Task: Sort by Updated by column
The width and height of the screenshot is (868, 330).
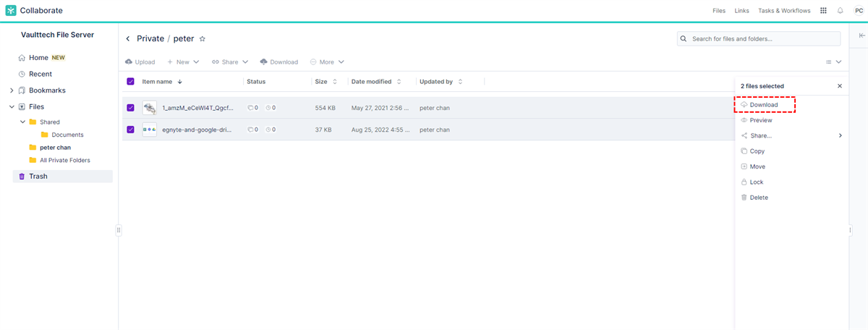Action: coord(441,82)
